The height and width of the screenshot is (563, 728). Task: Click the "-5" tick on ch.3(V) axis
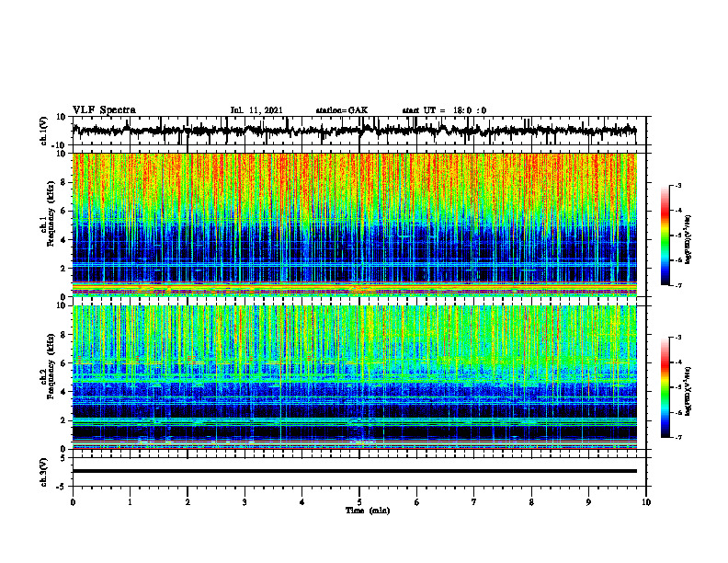click(62, 487)
